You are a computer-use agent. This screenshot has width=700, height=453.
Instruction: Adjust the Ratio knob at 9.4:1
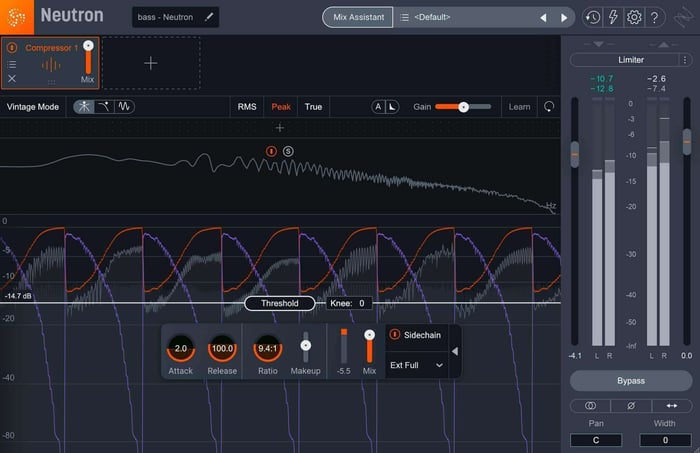click(x=268, y=349)
